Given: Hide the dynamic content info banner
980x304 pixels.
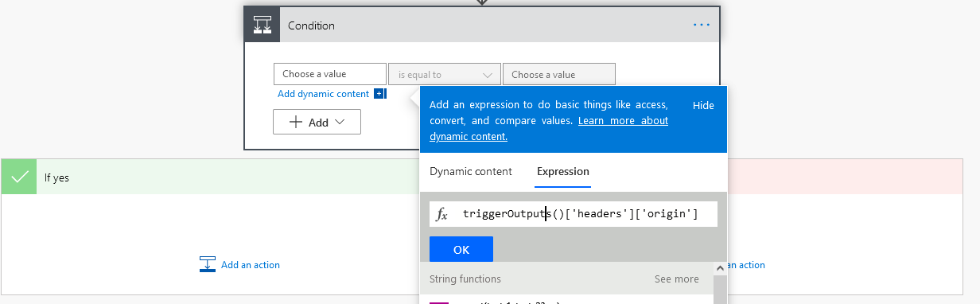Looking at the screenshot, I should (703, 105).
